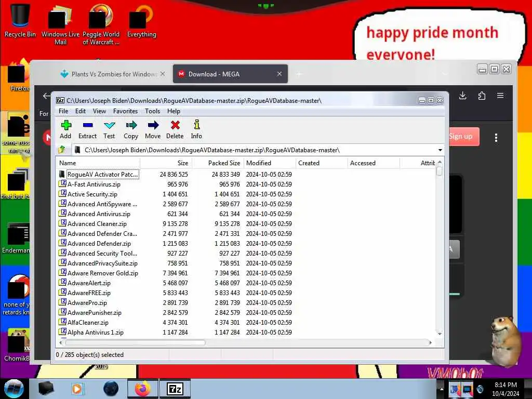Click the 7-Zip taskbar icon
The width and height of the screenshot is (532, 399).
pyautogui.click(x=175, y=389)
